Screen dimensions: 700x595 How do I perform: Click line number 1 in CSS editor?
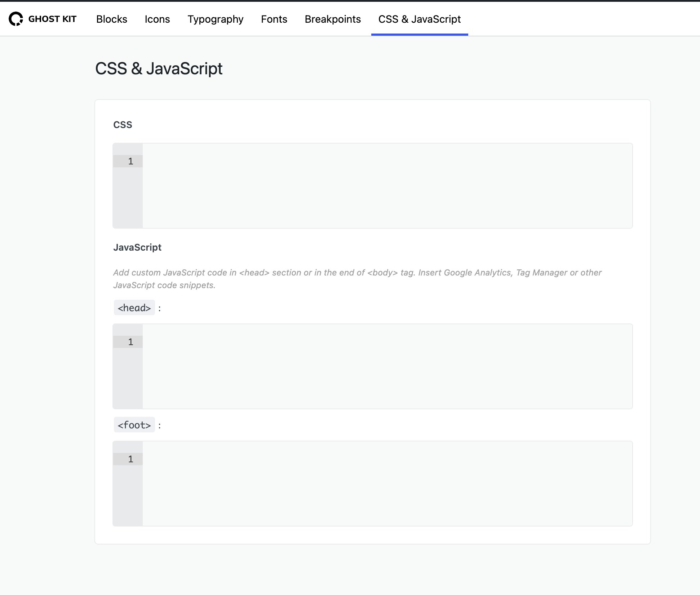click(131, 161)
